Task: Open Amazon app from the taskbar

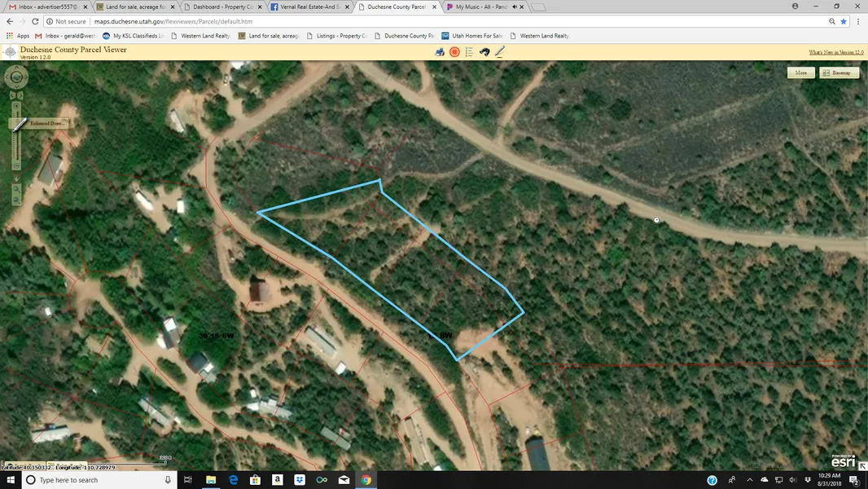Action: pos(278,480)
